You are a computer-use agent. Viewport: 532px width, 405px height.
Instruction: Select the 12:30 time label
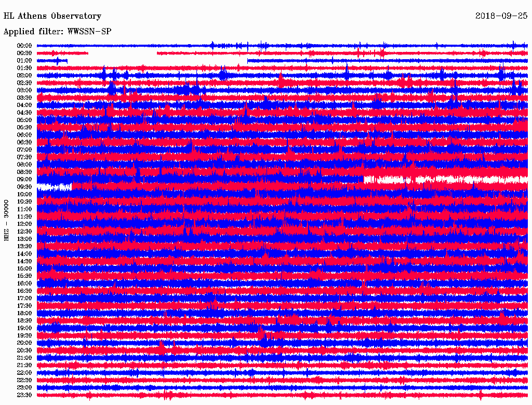tap(24, 232)
